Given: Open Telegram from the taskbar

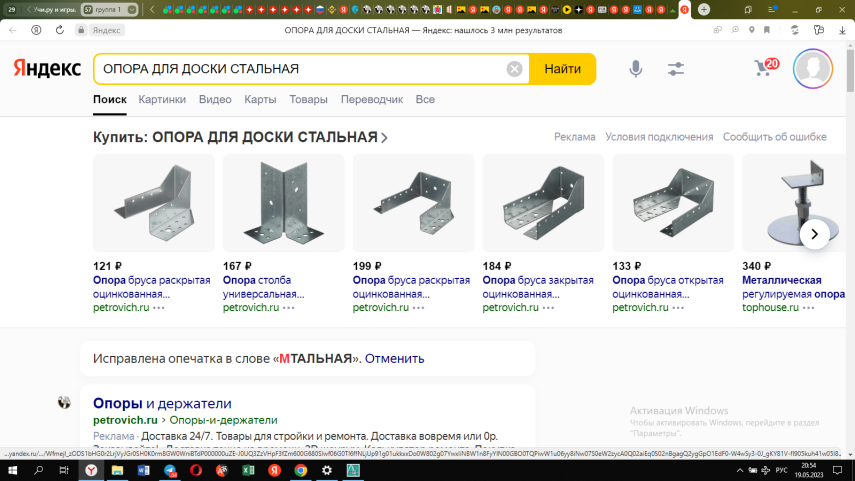Looking at the screenshot, I should [x=170, y=470].
